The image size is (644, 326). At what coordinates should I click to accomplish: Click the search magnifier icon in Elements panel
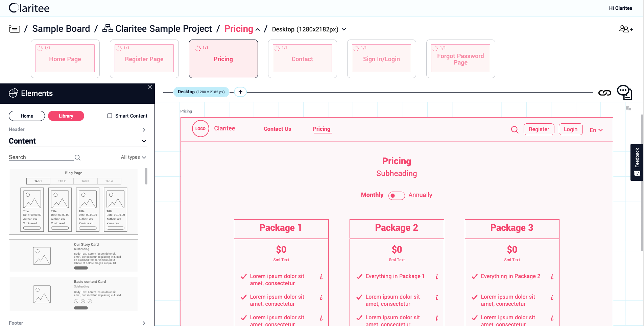click(77, 157)
